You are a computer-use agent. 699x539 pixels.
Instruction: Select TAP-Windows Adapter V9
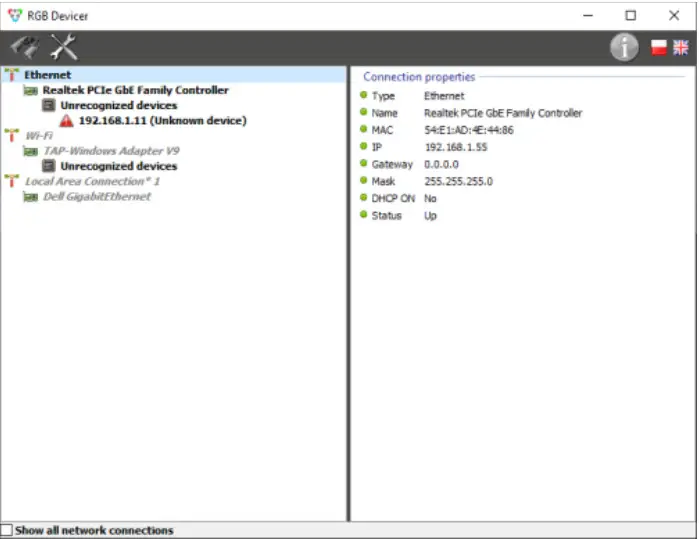tap(111, 151)
